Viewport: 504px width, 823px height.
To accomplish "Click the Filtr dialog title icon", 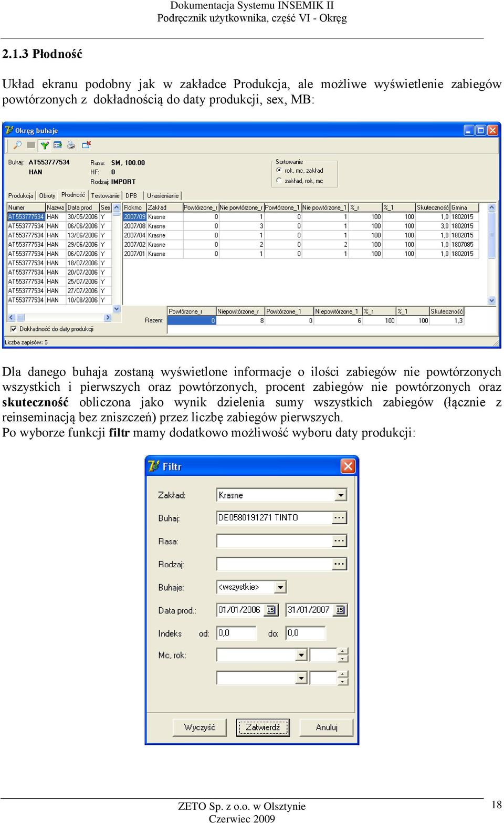I will click(x=154, y=466).
